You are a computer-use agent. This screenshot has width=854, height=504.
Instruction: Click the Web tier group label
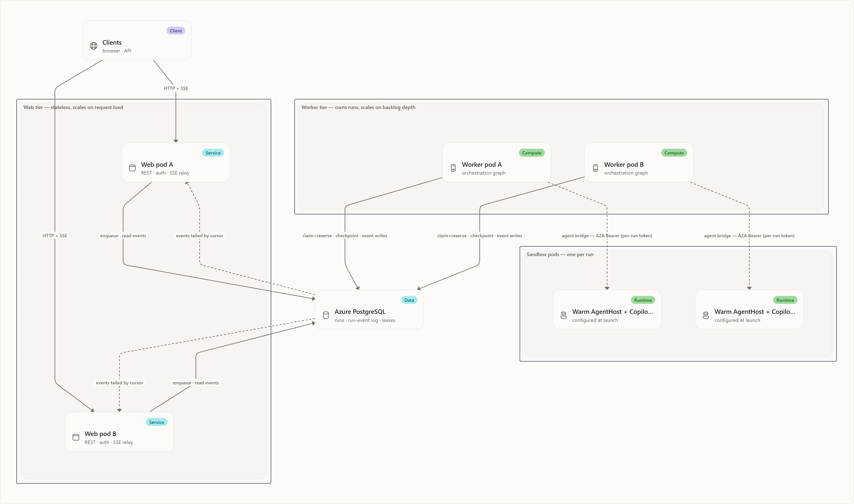coord(73,107)
